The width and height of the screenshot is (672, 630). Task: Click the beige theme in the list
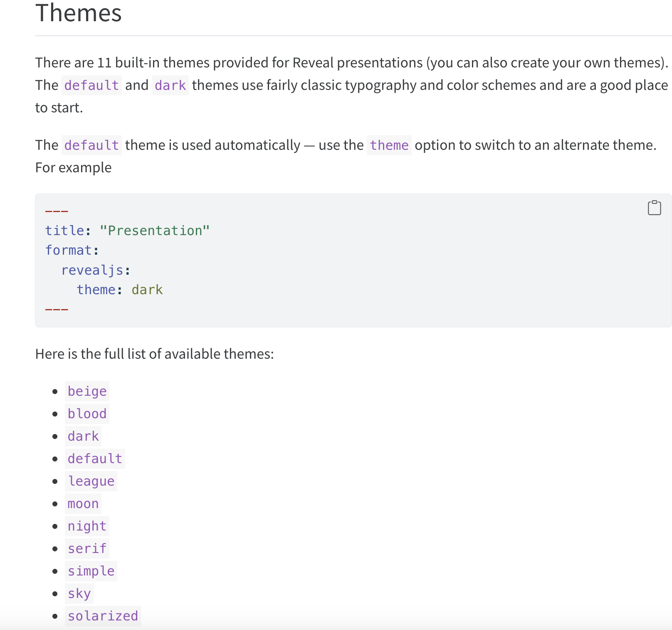tap(87, 391)
